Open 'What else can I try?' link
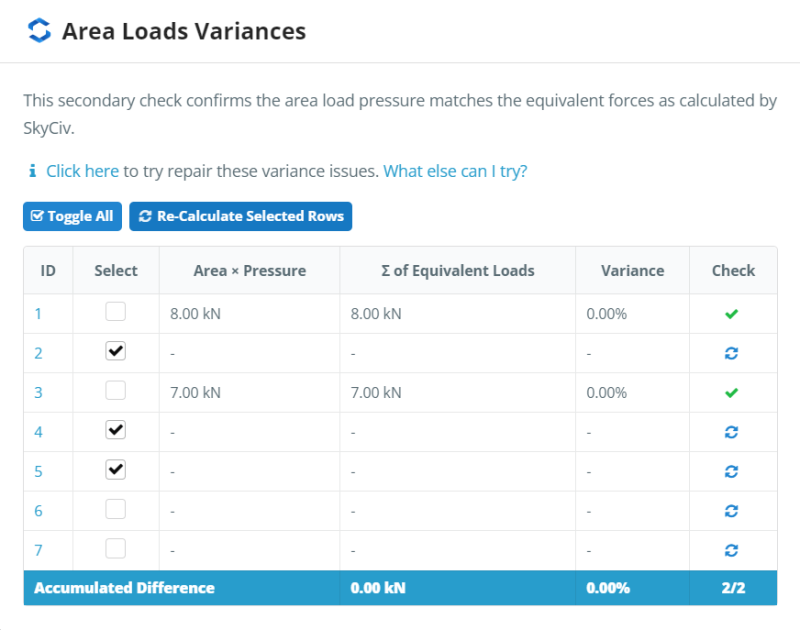The height and width of the screenshot is (630, 800). (455, 171)
